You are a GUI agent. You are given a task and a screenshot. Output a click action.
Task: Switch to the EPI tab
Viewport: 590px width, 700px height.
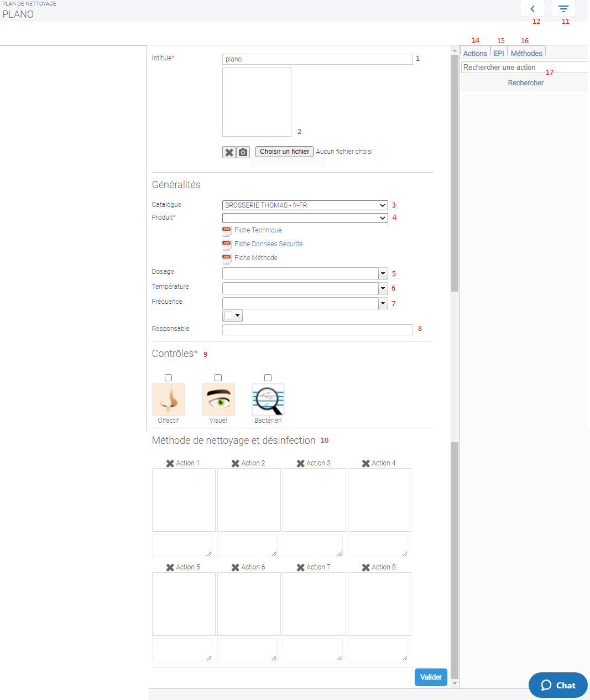(x=499, y=53)
